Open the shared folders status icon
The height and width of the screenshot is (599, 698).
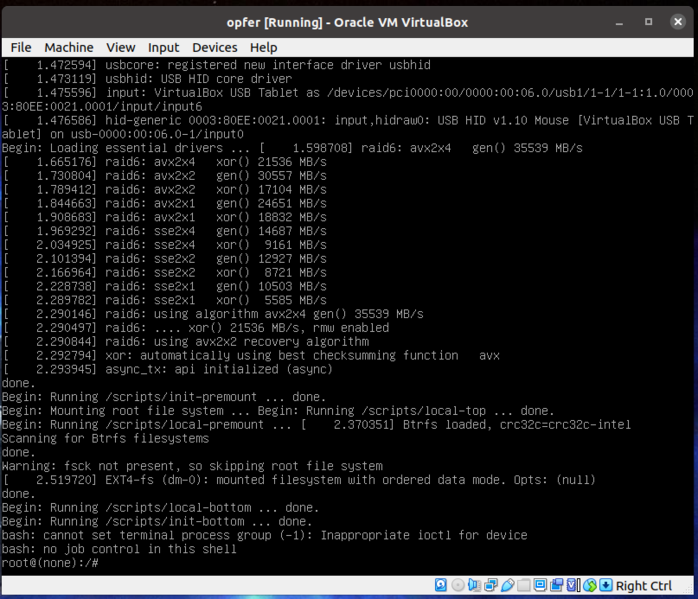pyautogui.click(x=524, y=585)
